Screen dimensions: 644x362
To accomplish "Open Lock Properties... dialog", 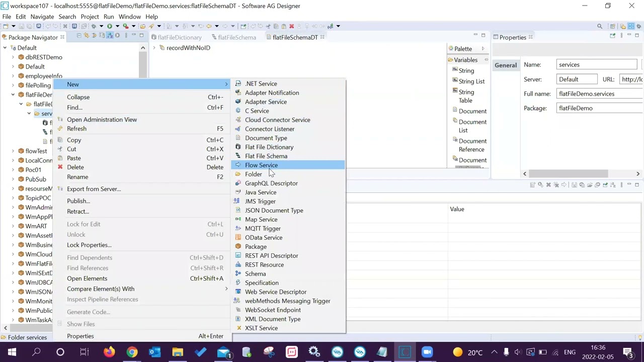I will [141, 245].
